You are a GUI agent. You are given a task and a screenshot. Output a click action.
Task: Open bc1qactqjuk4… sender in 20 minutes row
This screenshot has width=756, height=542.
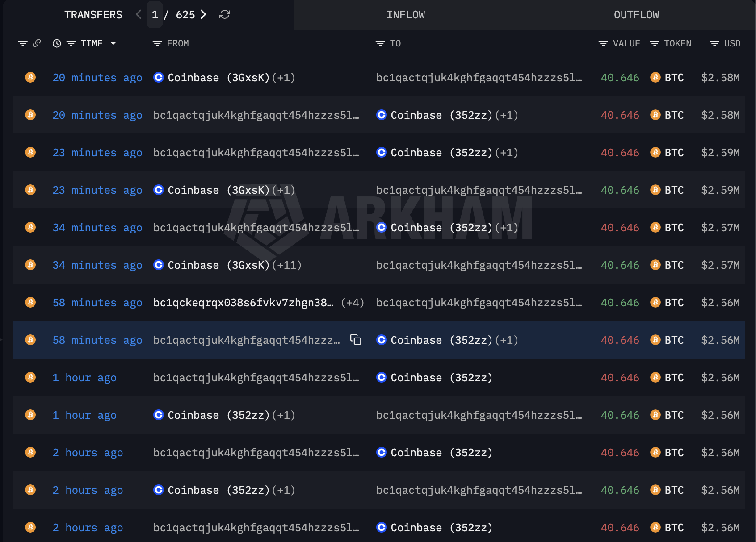click(x=256, y=115)
